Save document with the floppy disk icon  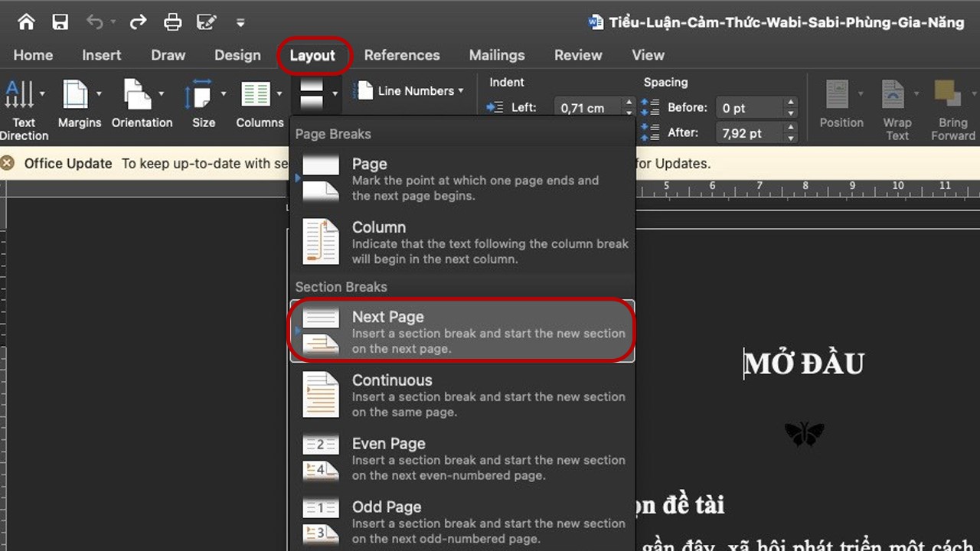click(60, 22)
